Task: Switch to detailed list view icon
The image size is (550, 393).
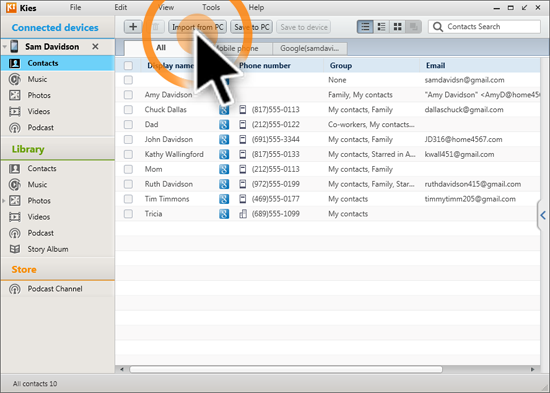Action: click(381, 27)
